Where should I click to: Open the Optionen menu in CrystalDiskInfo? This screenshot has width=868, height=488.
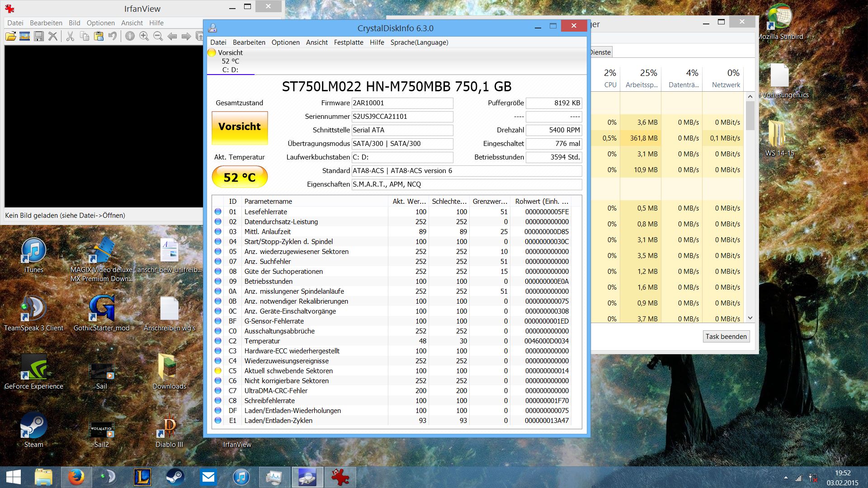click(285, 42)
